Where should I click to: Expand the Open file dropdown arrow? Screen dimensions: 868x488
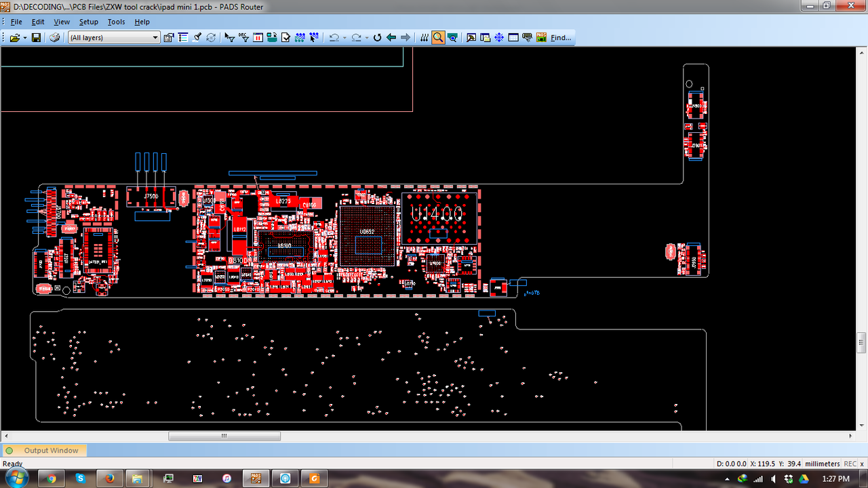25,37
